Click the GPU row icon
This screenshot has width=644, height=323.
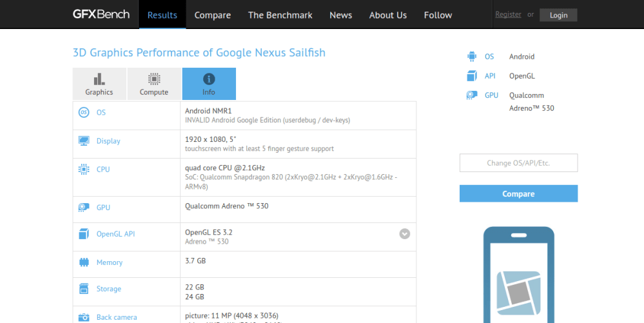(84, 208)
